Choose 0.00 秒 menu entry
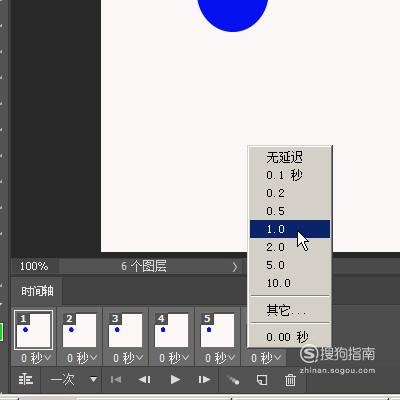Screen dimensions: 400x400 (x=290, y=337)
